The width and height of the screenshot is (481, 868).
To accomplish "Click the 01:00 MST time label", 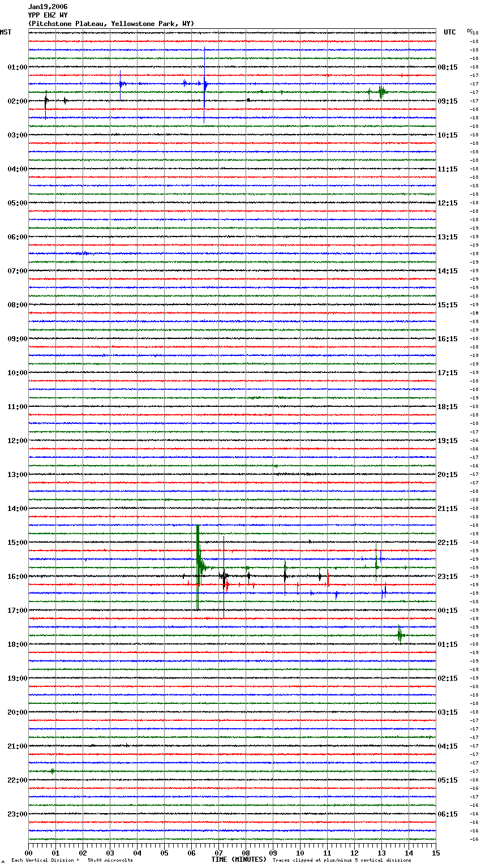I will click(x=18, y=67).
